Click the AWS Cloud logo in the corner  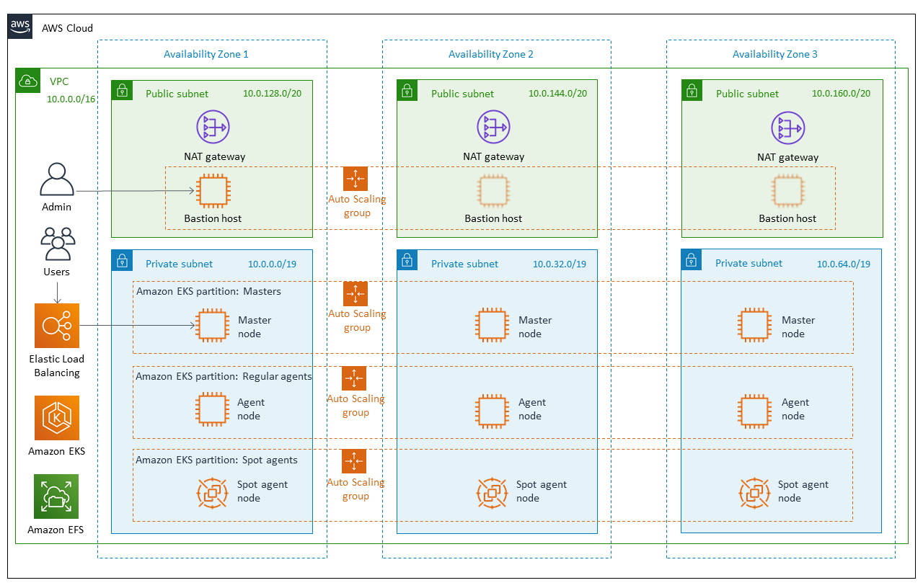tap(19, 26)
